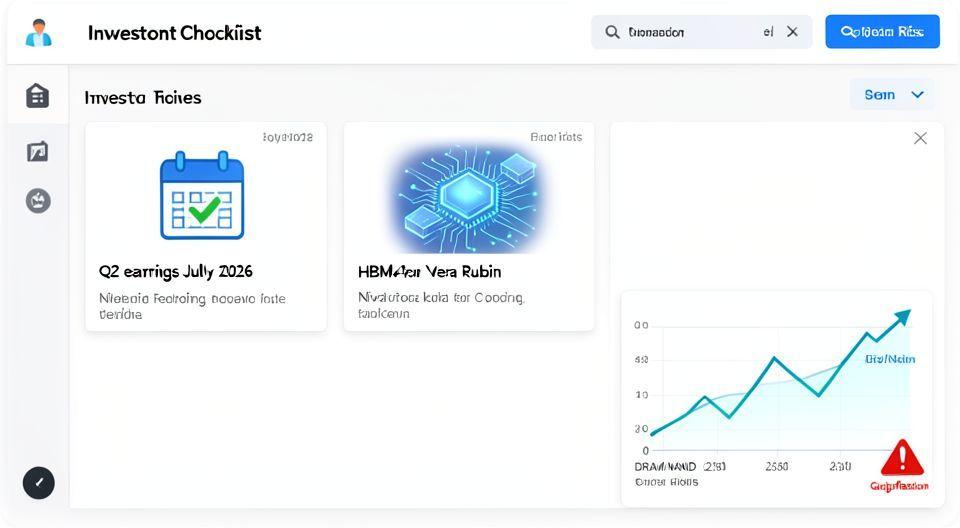
Task: Click the DRAM/NAND label under chart
Action: [x=665, y=466]
